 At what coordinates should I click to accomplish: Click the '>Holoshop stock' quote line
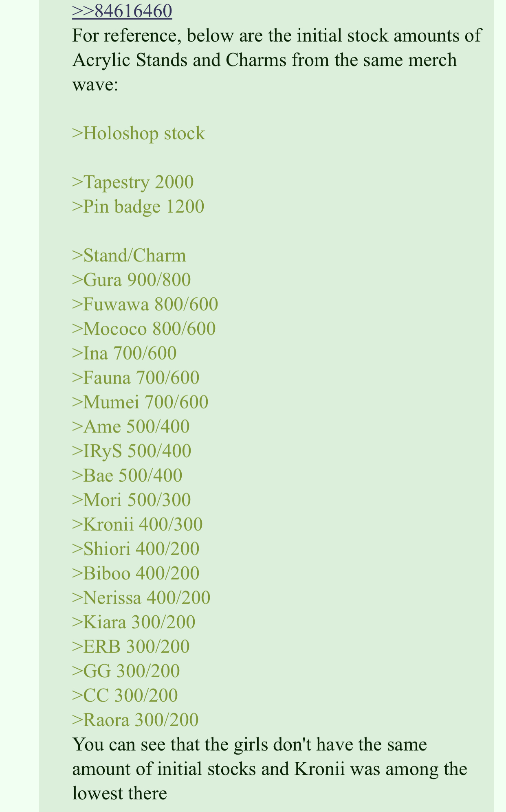(x=139, y=134)
